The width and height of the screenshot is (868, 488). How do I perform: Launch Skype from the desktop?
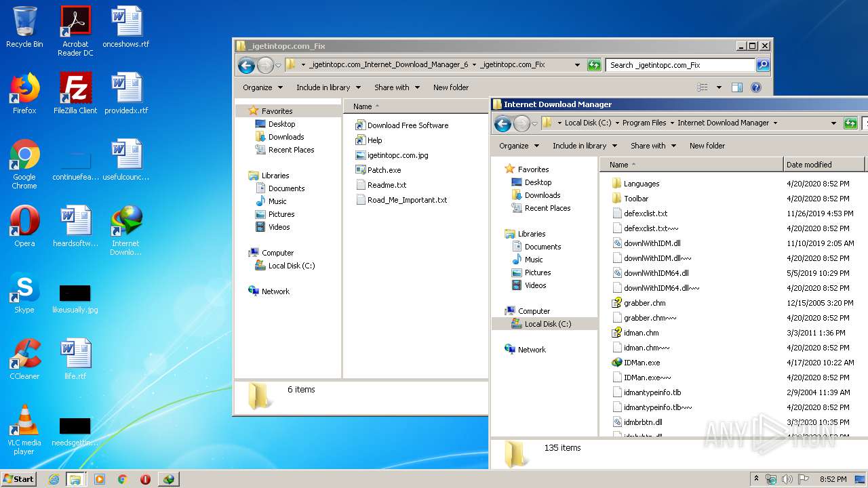click(24, 293)
